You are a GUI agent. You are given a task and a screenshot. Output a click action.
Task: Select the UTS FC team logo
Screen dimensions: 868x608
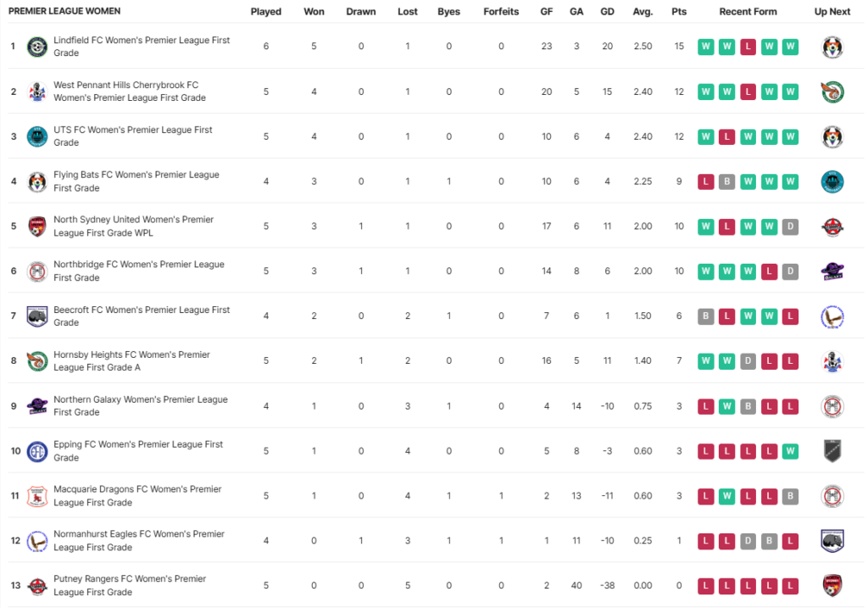(36, 137)
